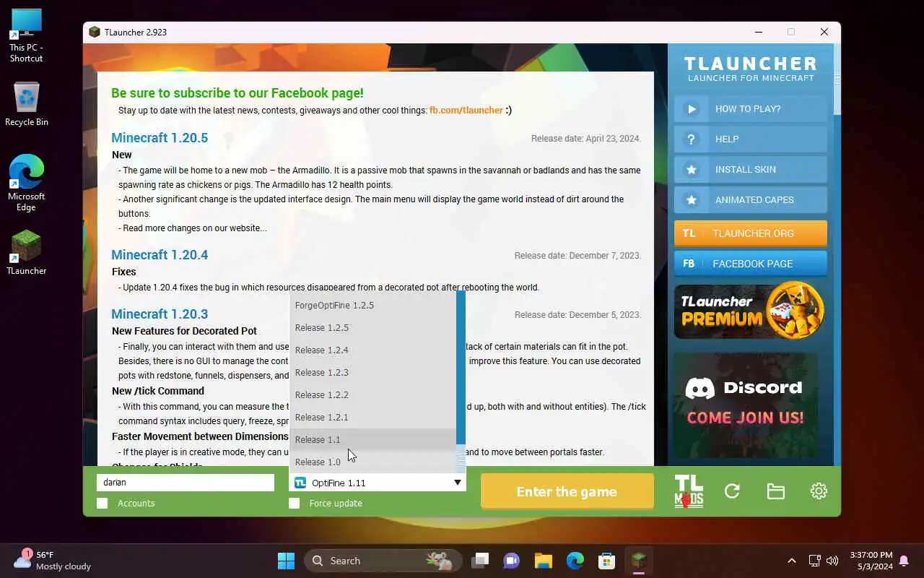Open Task View in the taskbar

point(480,561)
